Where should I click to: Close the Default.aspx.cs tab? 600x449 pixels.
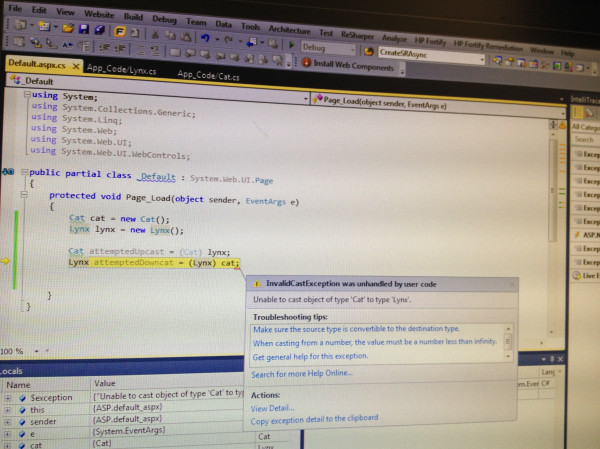(x=76, y=67)
